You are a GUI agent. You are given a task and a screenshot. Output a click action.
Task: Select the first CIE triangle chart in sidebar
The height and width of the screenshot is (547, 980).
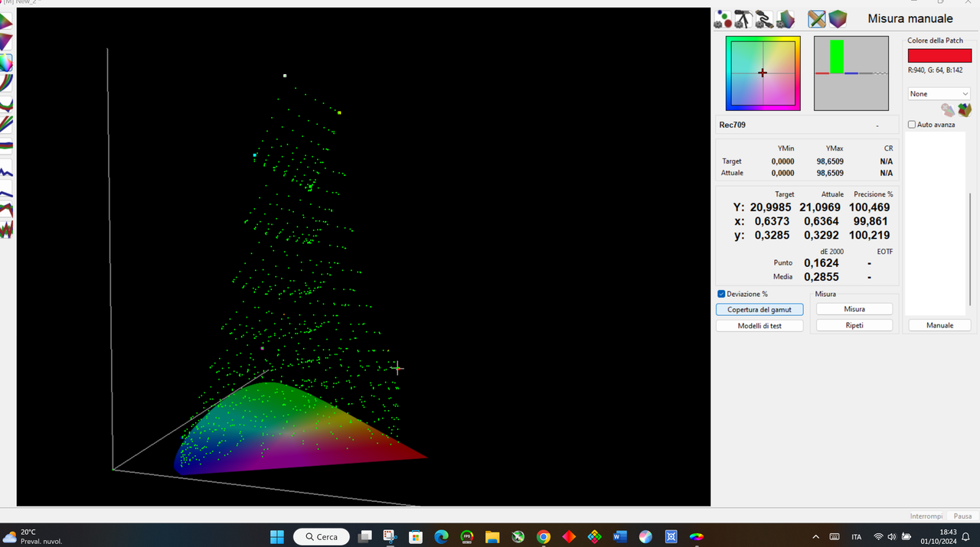pyautogui.click(x=6, y=21)
